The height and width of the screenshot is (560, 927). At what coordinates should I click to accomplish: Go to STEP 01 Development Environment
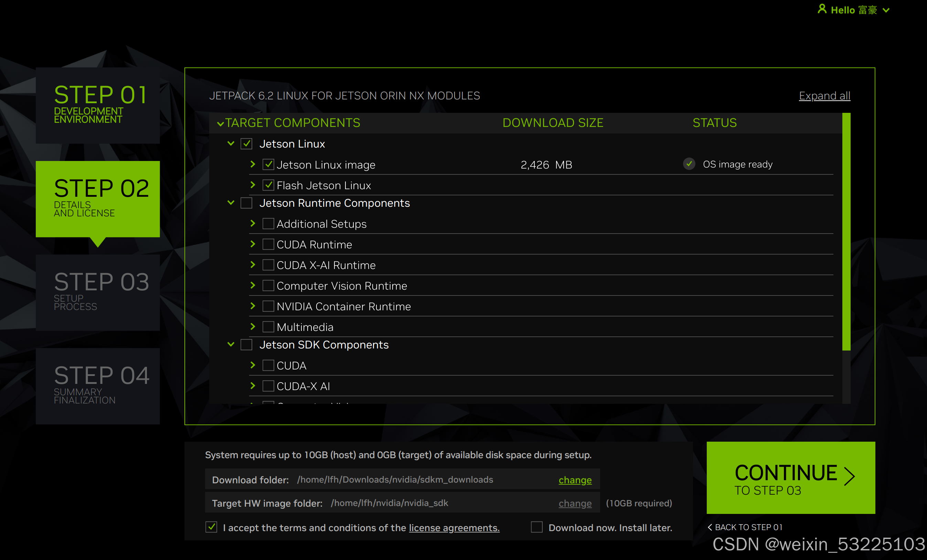pos(98,105)
